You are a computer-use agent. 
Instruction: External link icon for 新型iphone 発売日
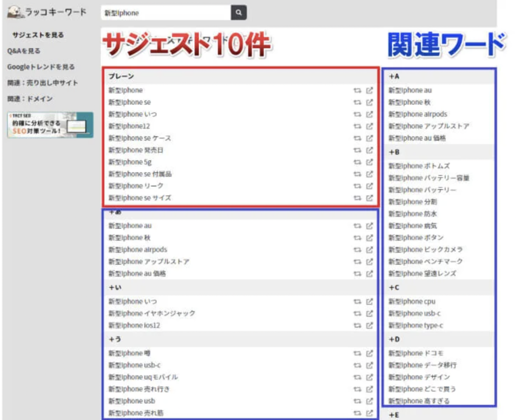[369, 150]
